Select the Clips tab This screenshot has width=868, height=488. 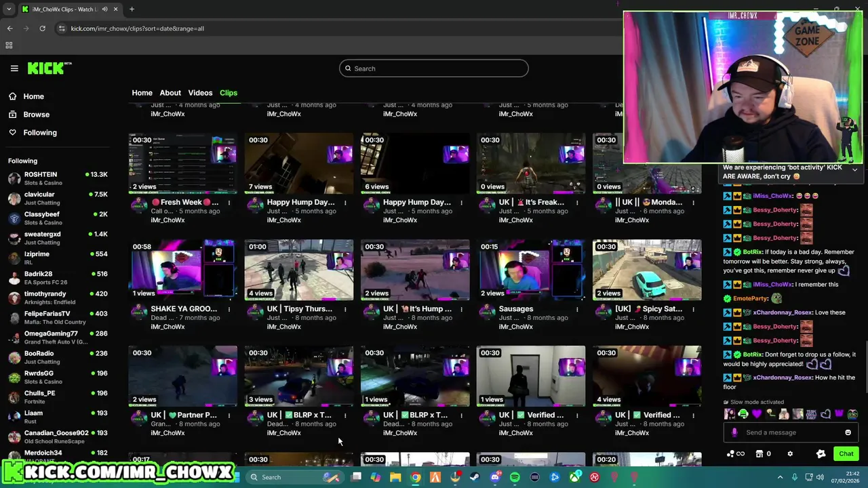pos(229,93)
